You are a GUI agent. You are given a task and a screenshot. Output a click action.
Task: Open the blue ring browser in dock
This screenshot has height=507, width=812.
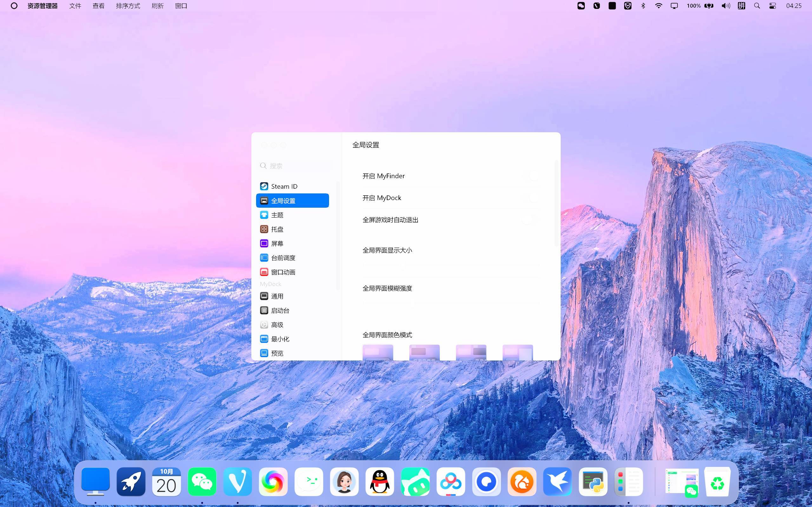[486, 482]
